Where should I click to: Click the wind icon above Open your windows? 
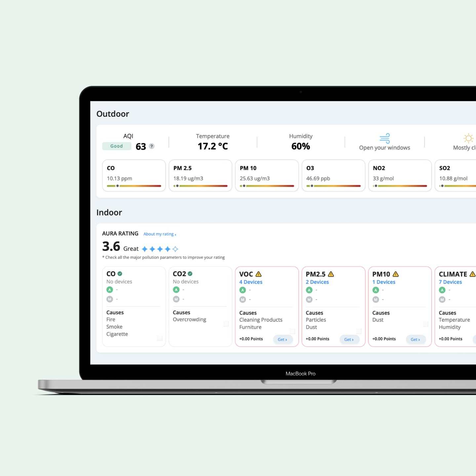385,138
